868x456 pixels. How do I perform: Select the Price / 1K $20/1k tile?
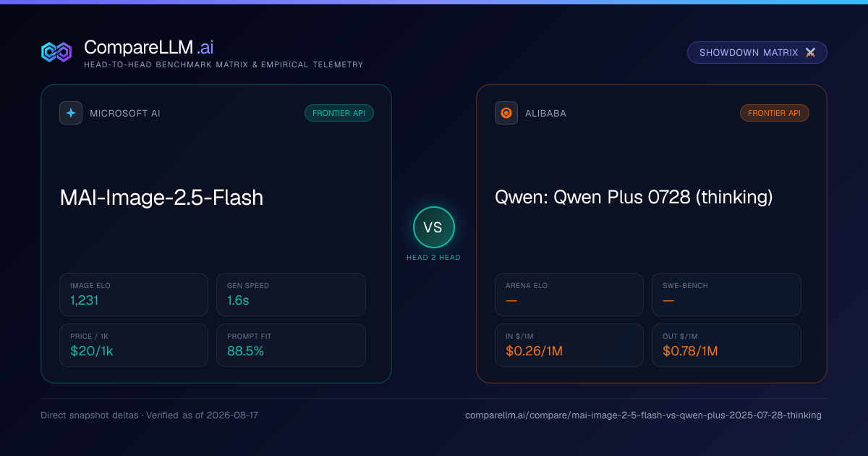pyautogui.click(x=134, y=345)
